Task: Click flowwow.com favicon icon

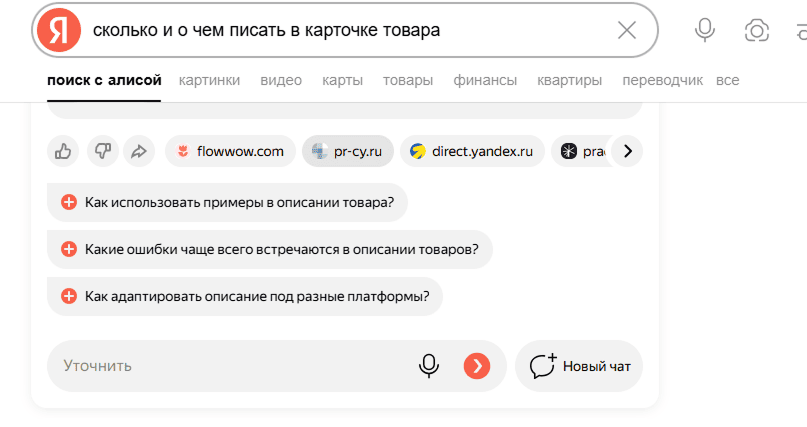Action: pyautogui.click(x=182, y=151)
